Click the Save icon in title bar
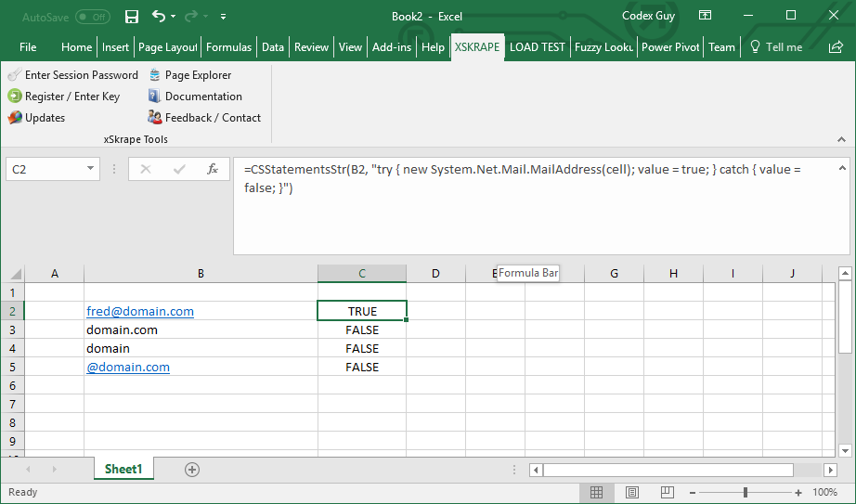Screen dimensions: 856x504 [x=132, y=17]
